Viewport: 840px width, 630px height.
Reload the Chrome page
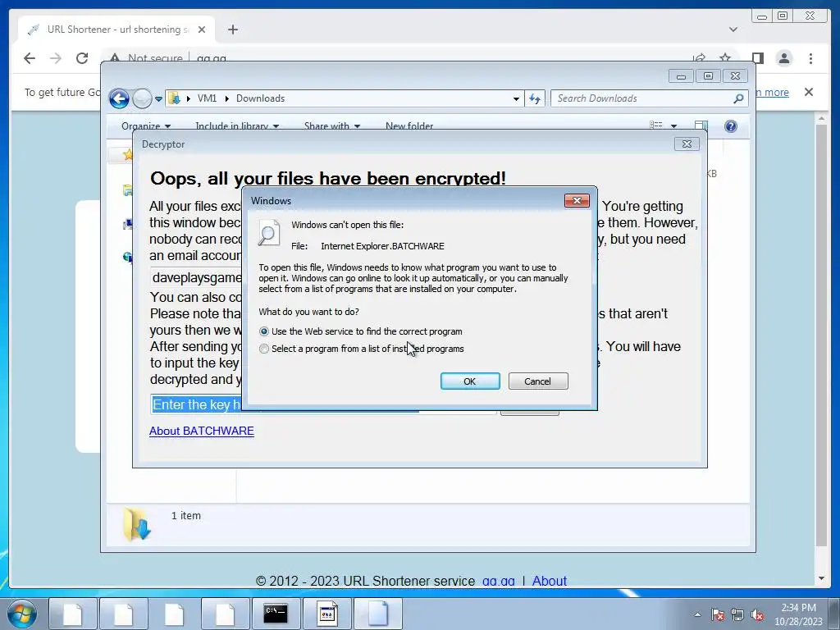pos(82,58)
